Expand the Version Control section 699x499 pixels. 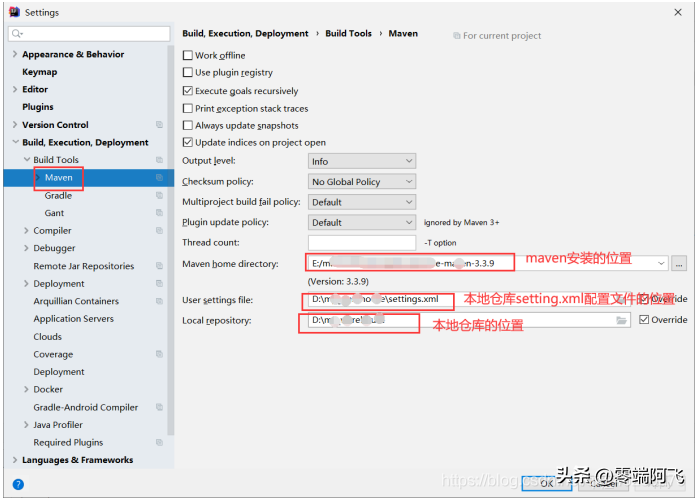coord(15,124)
